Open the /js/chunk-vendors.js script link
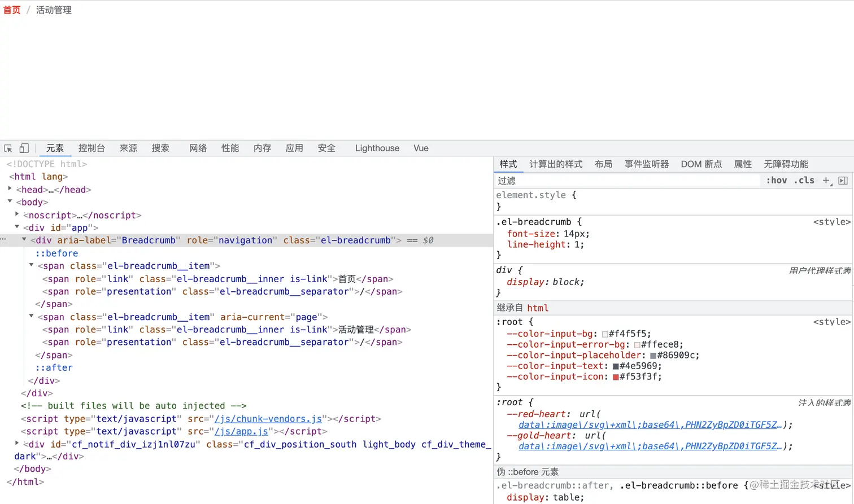The width and height of the screenshot is (854, 504). (x=268, y=419)
